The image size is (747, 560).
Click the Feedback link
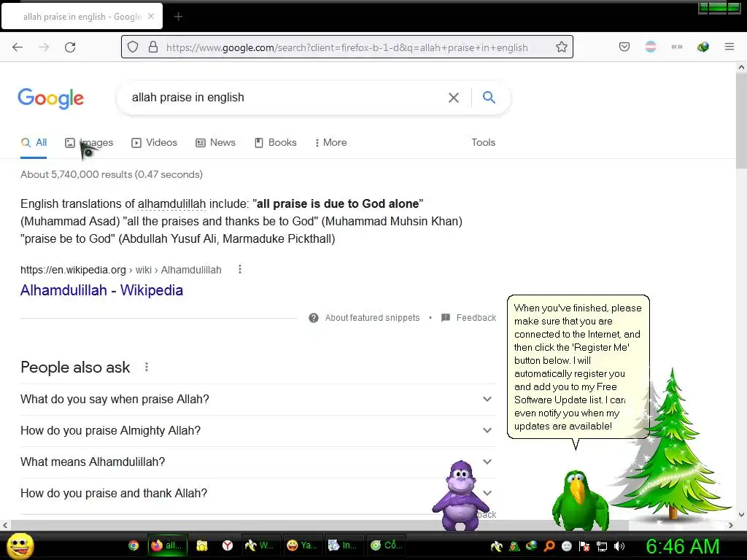point(476,318)
